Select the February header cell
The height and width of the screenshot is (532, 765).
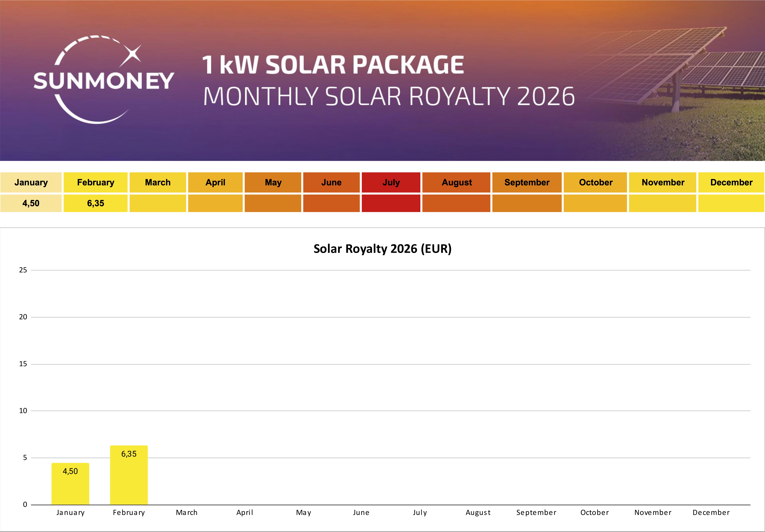click(x=96, y=182)
